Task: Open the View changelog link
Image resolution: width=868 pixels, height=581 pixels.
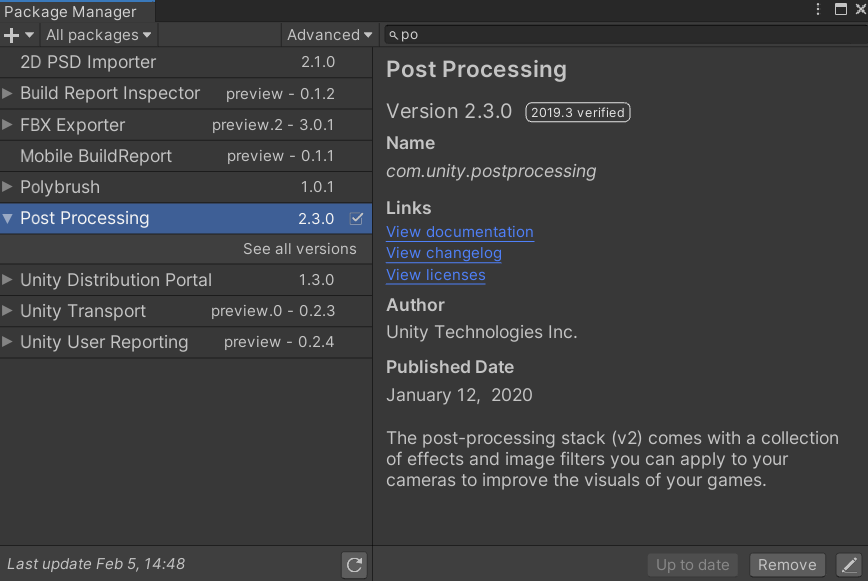Action: point(444,253)
